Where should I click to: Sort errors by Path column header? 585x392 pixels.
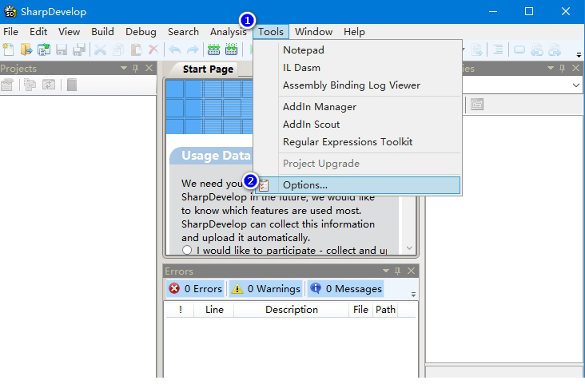tap(385, 309)
